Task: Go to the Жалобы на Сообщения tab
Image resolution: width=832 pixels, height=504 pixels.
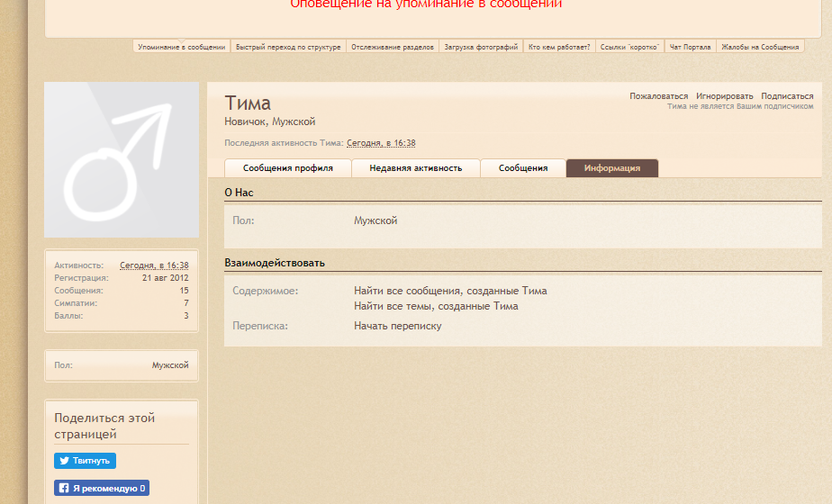Action: click(x=760, y=47)
